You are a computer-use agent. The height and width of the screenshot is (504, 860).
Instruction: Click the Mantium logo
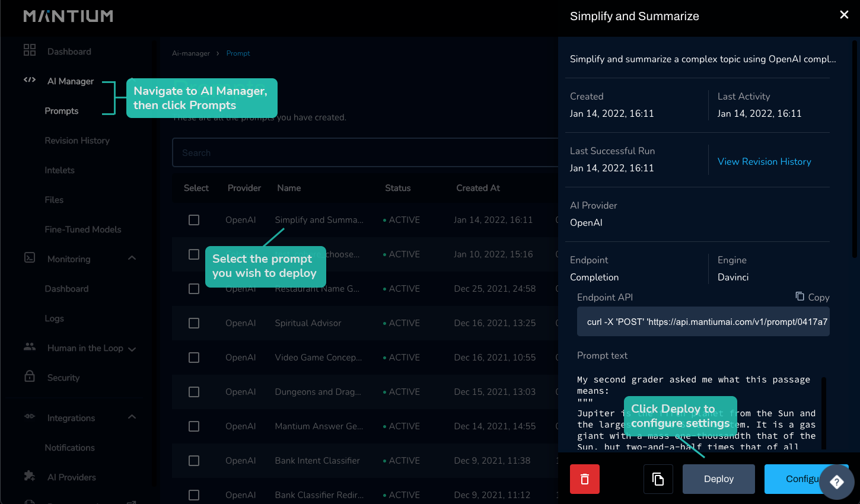tap(68, 16)
